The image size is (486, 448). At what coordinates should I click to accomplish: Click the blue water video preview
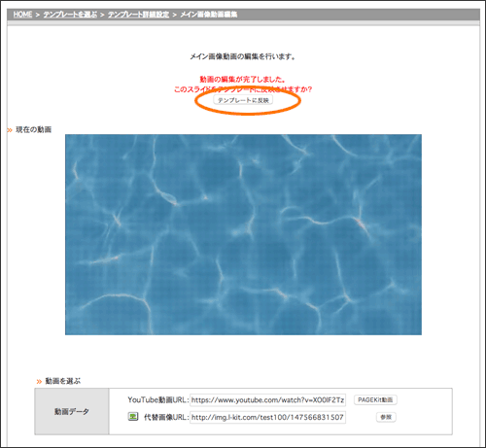point(243,234)
